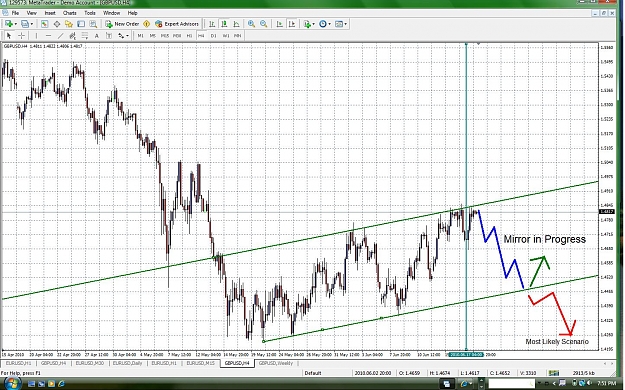Switch timeframe to D1
The width and height of the screenshot is (625, 390).
pos(214,35)
